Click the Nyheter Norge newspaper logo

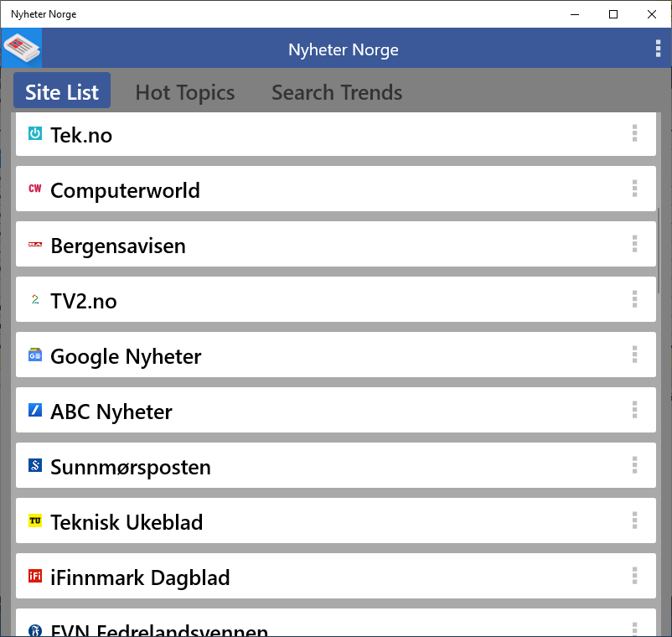[x=21, y=48]
